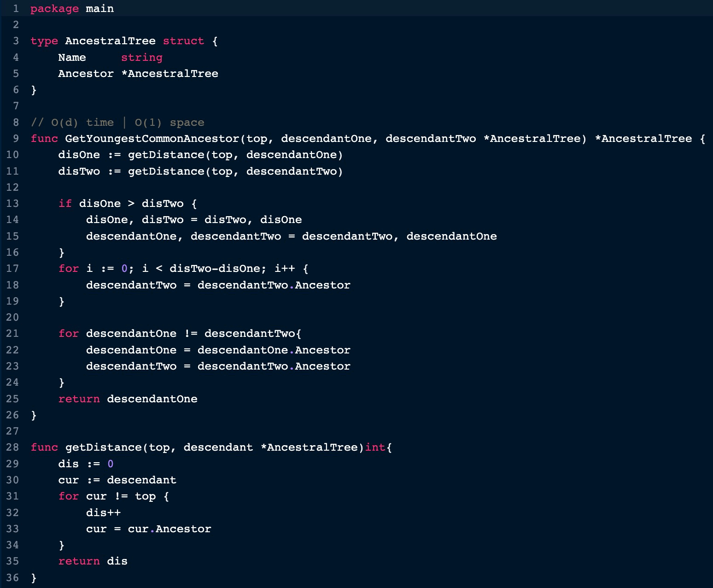The image size is (713, 588).
Task: Place cursor on the "package" keyword
Action: [x=54, y=9]
